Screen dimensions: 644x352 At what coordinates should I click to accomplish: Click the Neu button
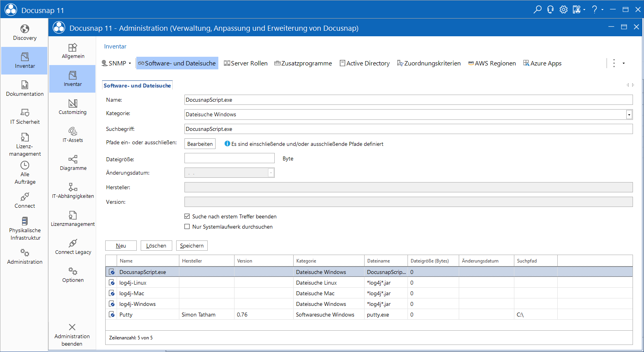click(x=121, y=246)
